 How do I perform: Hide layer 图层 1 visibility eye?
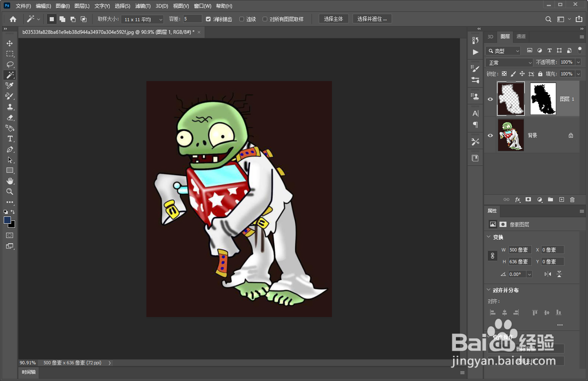(x=491, y=99)
